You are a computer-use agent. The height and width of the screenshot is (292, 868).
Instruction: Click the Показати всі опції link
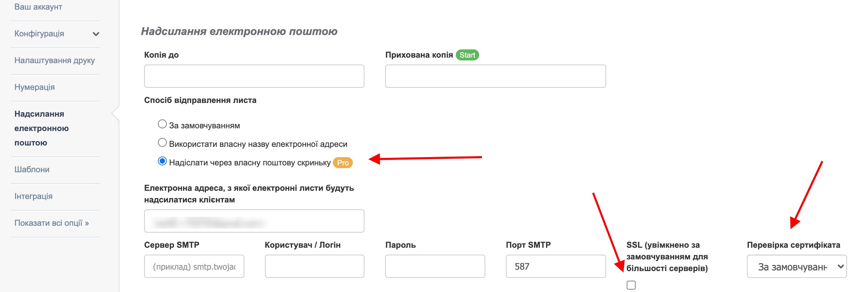click(51, 223)
